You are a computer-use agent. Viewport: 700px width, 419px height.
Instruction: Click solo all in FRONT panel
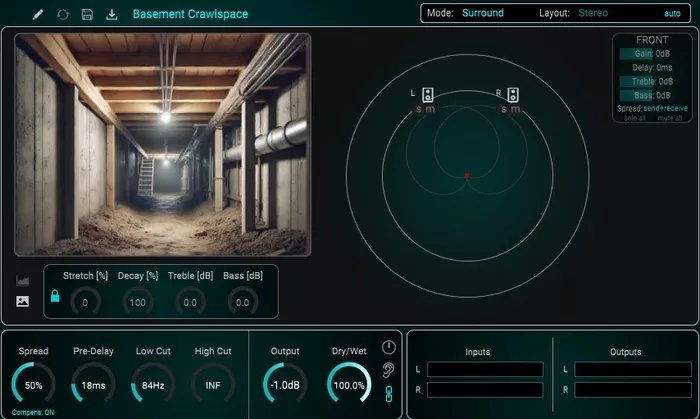pos(635,118)
